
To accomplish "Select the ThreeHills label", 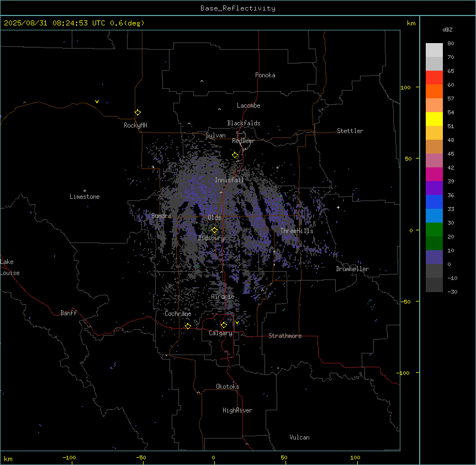I will (x=297, y=231).
